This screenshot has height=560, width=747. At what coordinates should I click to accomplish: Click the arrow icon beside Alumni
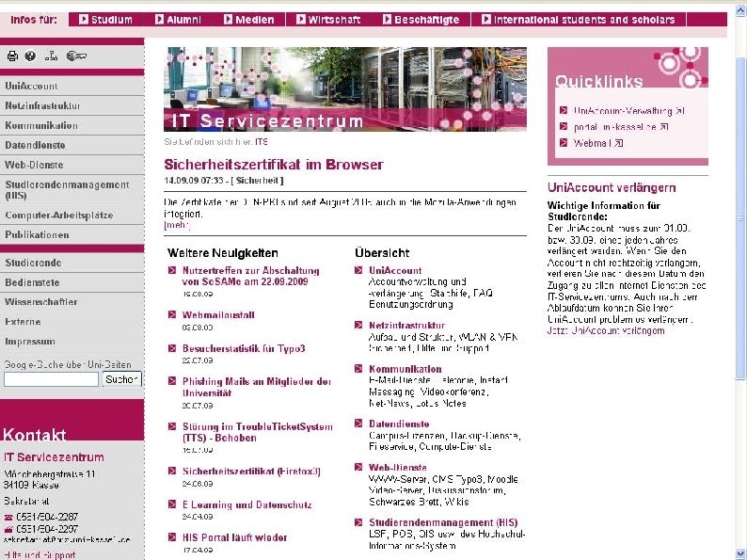(160, 19)
